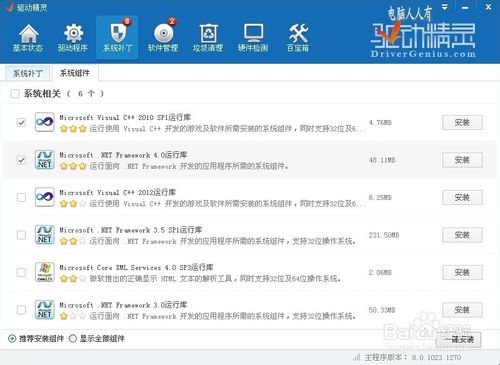Select the 推荐安装组件 radio button
This screenshot has height=365, width=500.
[12, 339]
